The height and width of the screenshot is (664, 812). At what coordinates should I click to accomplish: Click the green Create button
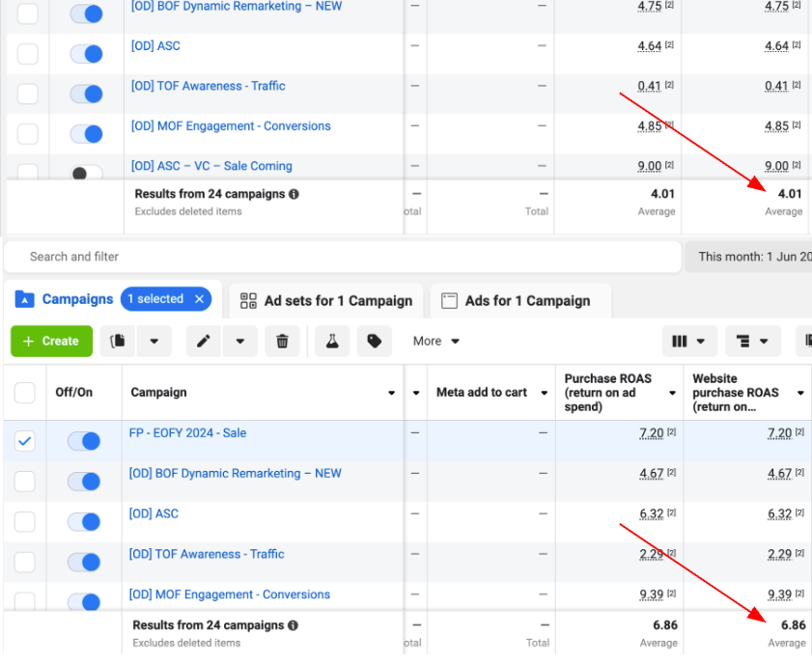[x=51, y=341]
